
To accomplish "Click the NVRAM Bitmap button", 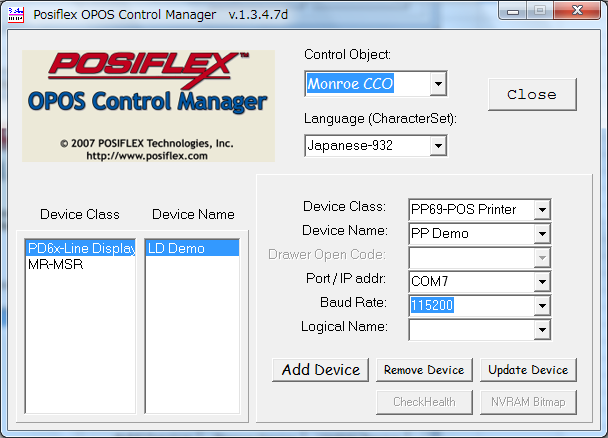I will (528, 402).
